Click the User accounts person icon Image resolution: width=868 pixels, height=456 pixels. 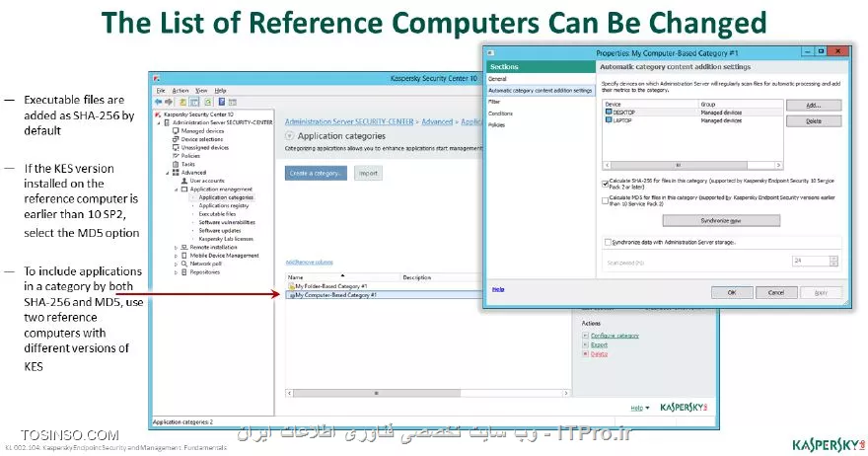pyautogui.click(x=184, y=181)
